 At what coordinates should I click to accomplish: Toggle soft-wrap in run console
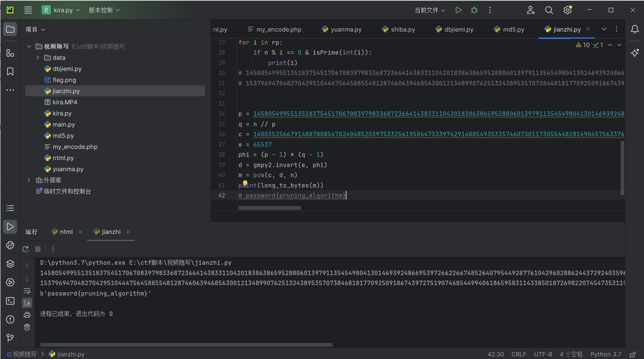[27, 291]
